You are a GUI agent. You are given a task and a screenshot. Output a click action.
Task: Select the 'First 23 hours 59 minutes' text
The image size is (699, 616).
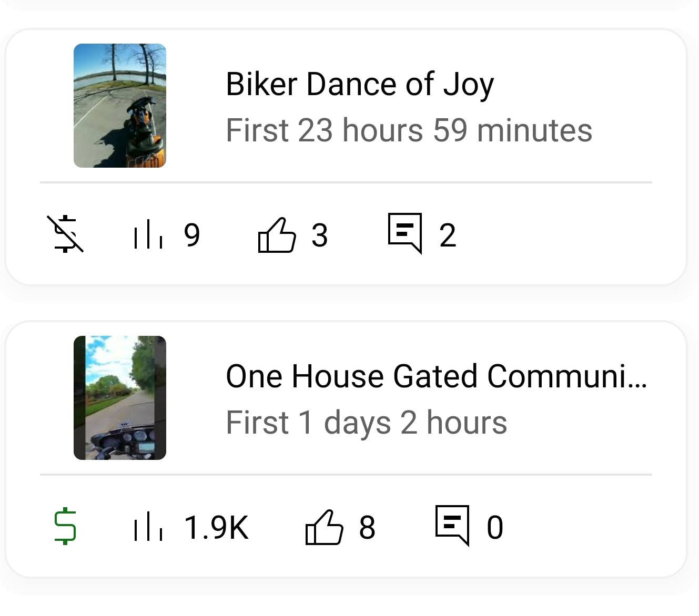pyautogui.click(x=409, y=130)
